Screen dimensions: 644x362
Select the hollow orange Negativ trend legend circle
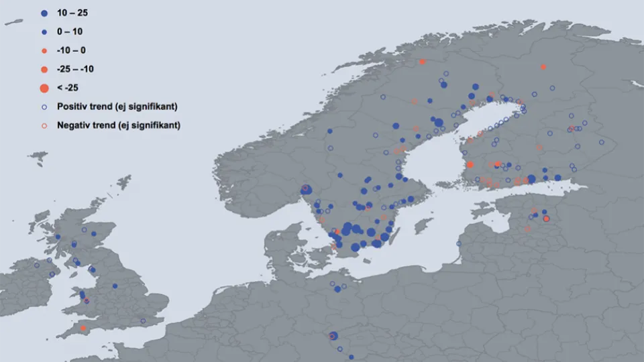click(44, 125)
